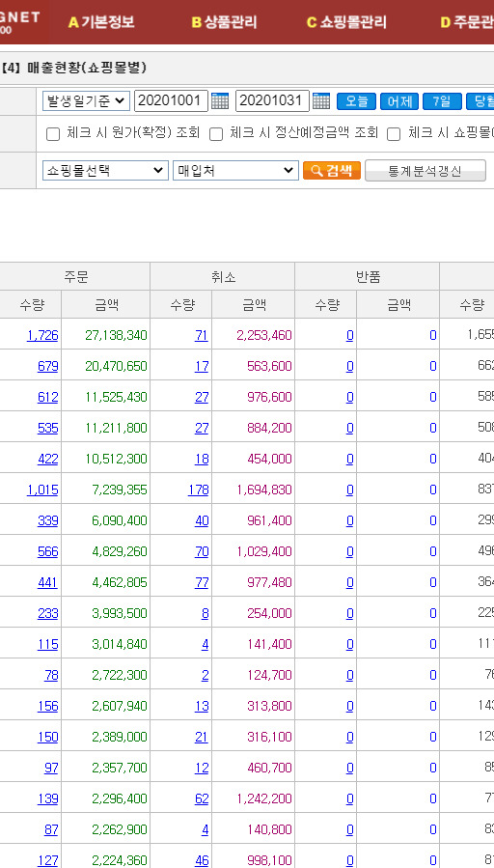The width and height of the screenshot is (494, 868).
Task: Open cancel quantity link 21
Action: pyautogui.click(x=202, y=738)
